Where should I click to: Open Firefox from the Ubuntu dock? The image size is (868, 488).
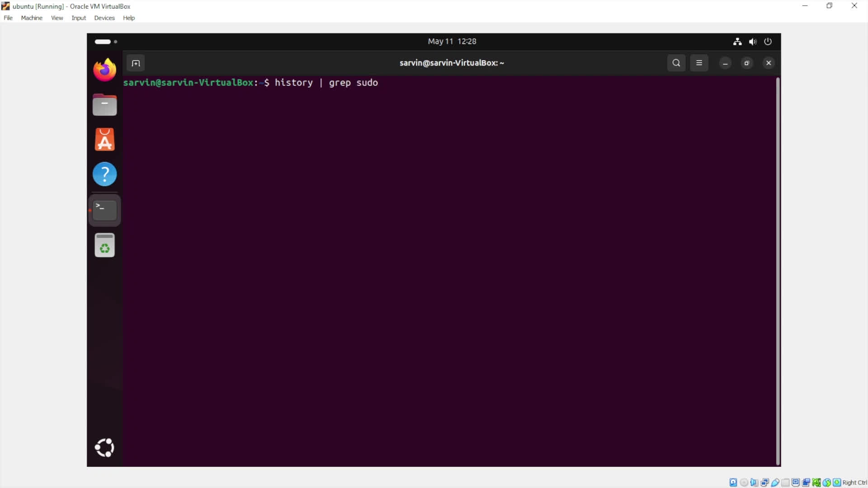click(x=104, y=70)
